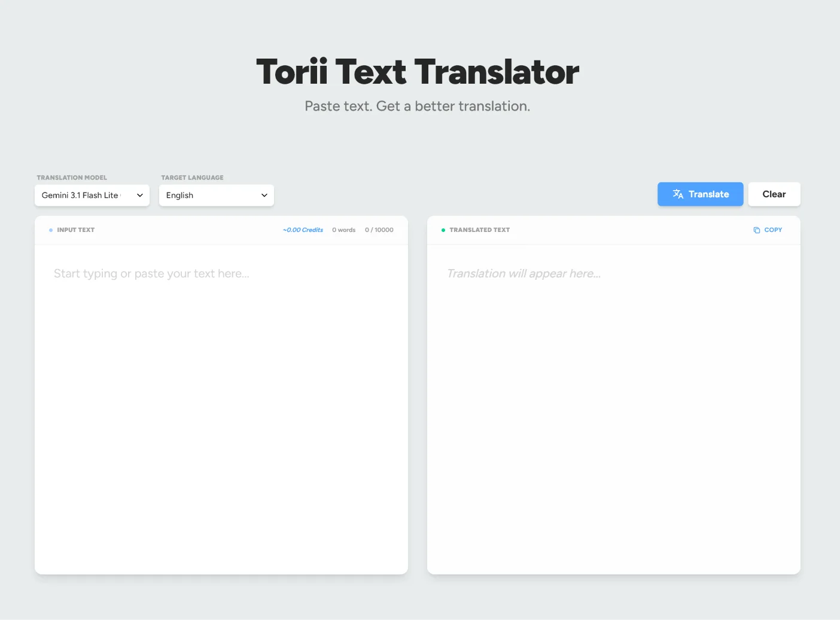Click the translate language icon
Screen dimensions: 840x620
tap(678, 194)
